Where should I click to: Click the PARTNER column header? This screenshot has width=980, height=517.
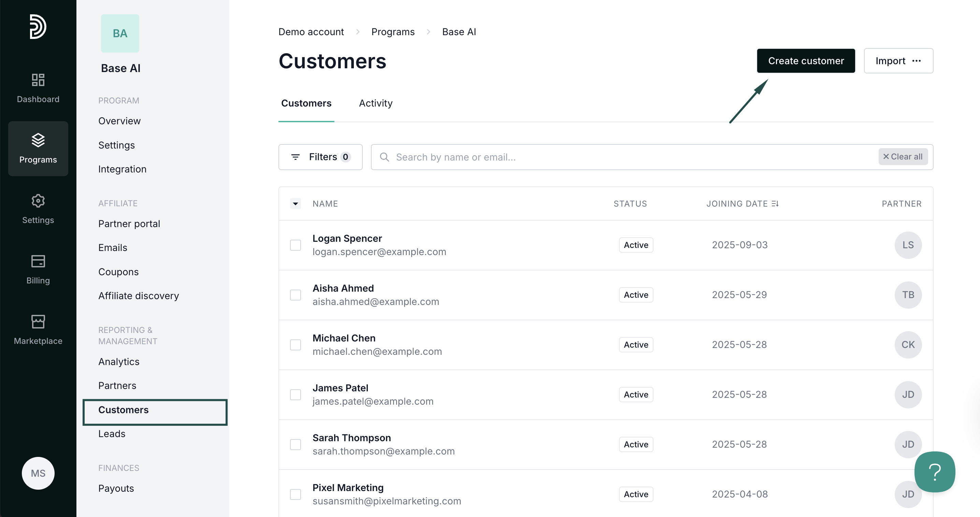(x=901, y=204)
